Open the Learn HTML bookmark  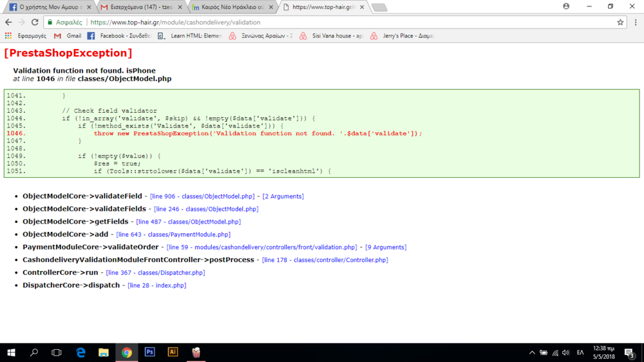190,35
